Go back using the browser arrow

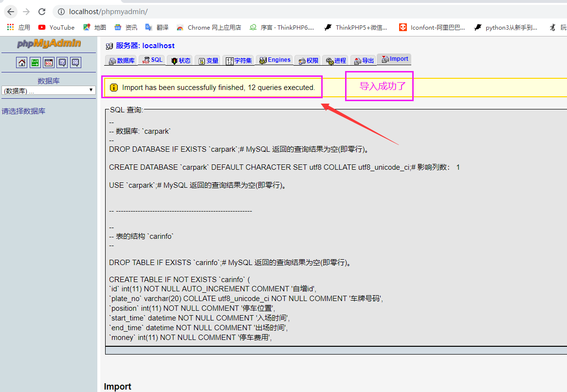tap(11, 12)
